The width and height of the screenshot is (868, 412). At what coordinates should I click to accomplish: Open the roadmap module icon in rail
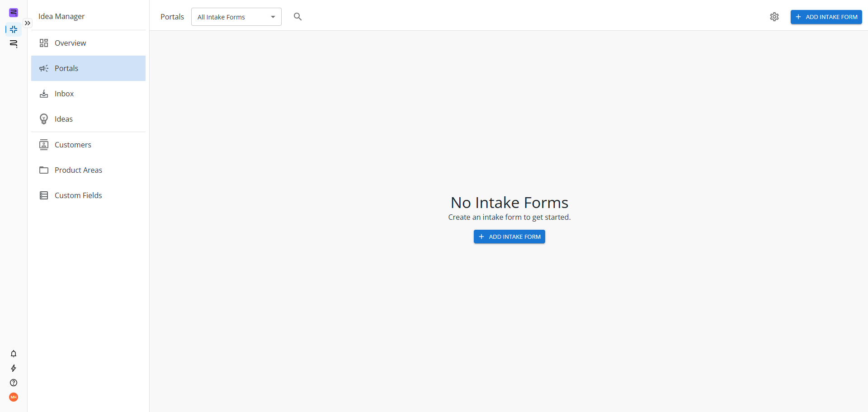coord(14,44)
